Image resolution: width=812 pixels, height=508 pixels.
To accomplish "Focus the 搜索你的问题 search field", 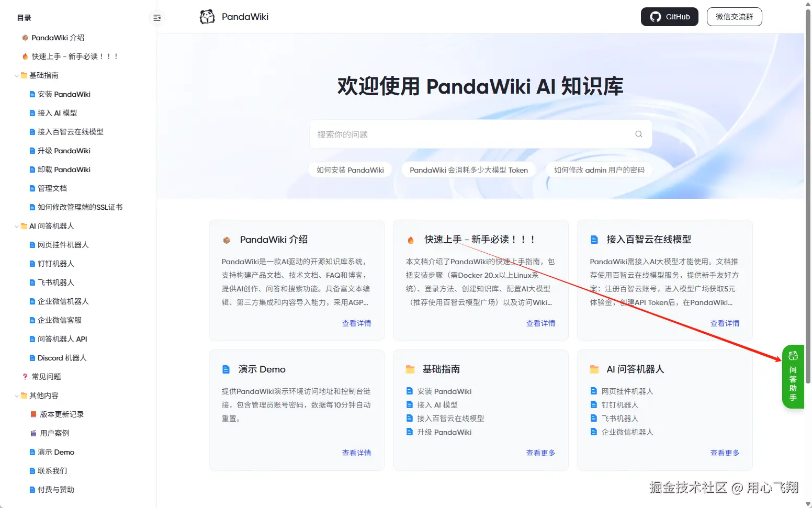I will click(x=481, y=134).
